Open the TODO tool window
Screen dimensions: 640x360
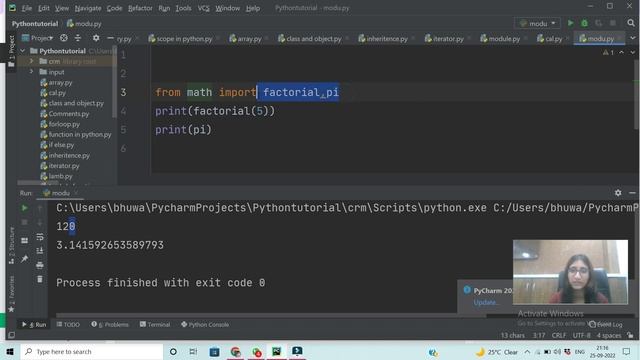pyautogui.click(x=68, y=324)
